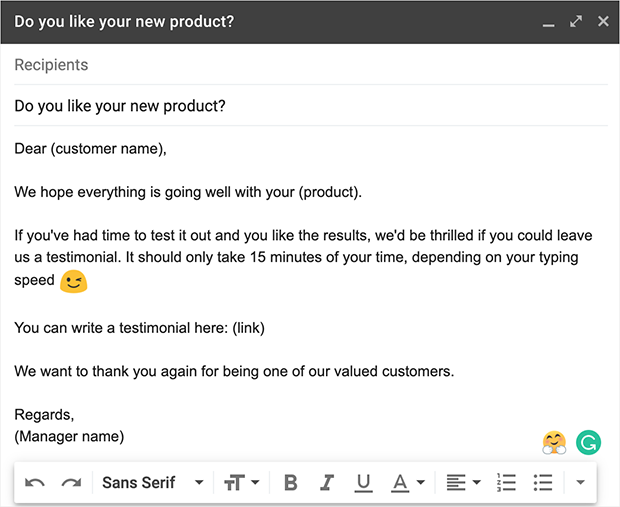Screen dimensions: 620x507
Task: Click the hugging face emoji icon
Action: (x=554, y=441)
